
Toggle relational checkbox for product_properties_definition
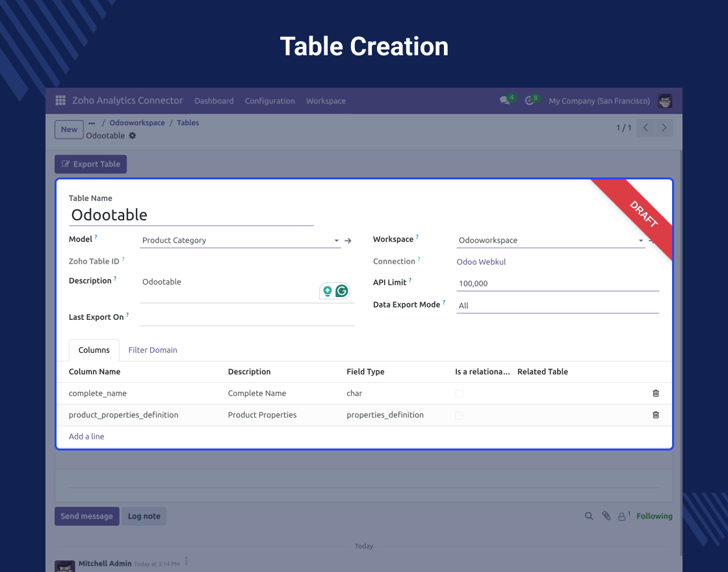459,415
